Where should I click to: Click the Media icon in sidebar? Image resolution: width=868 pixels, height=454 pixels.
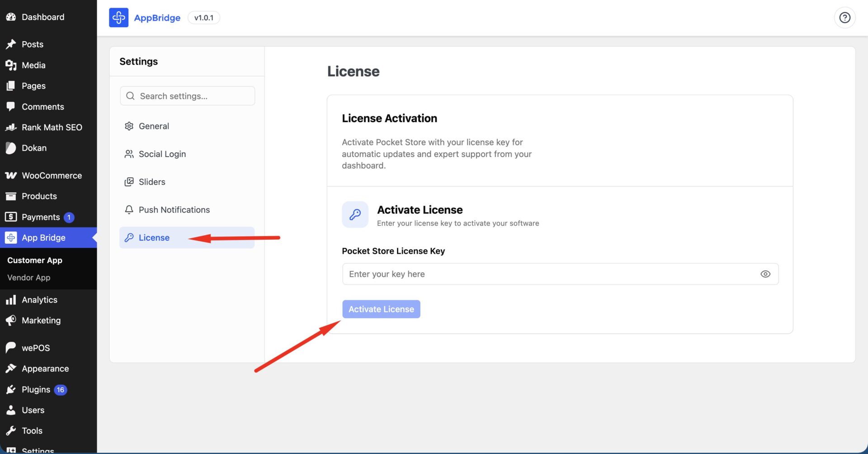coord(11,65)
